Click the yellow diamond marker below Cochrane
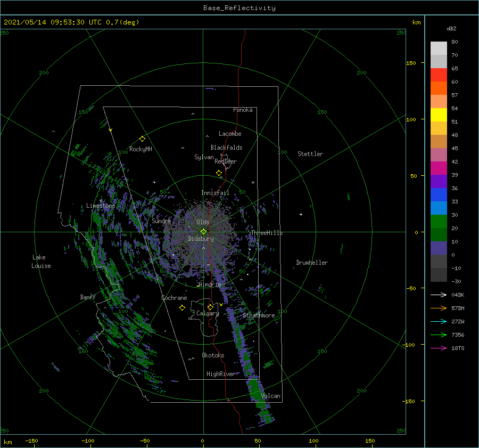This screenshot has height=448, width=479. click(182, 308)
